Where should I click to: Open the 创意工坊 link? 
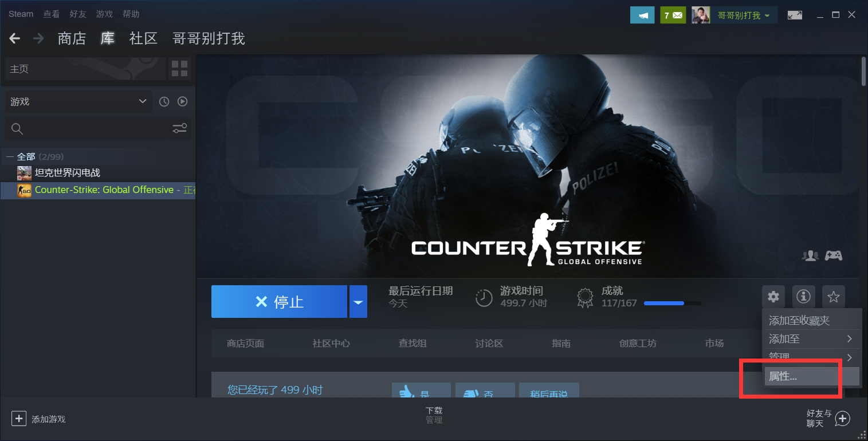pos(638,344)
